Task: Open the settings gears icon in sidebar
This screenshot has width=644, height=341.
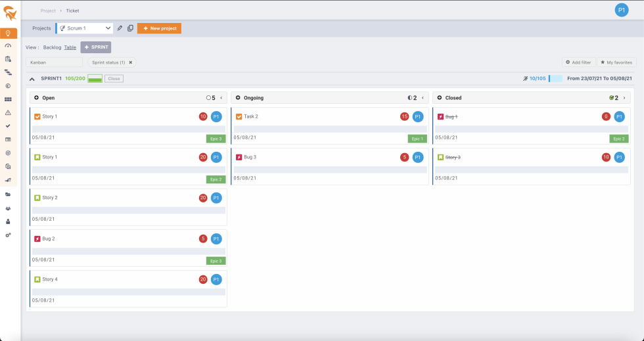Action: pos(8,235)
